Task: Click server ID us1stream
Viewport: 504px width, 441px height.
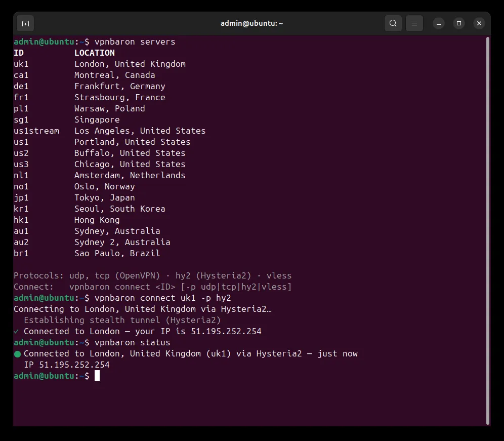Action: tap(36, 131)
